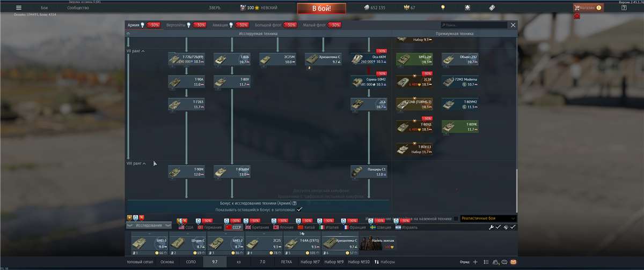Collapse the VIII ранг section

[x=136, y=163]
